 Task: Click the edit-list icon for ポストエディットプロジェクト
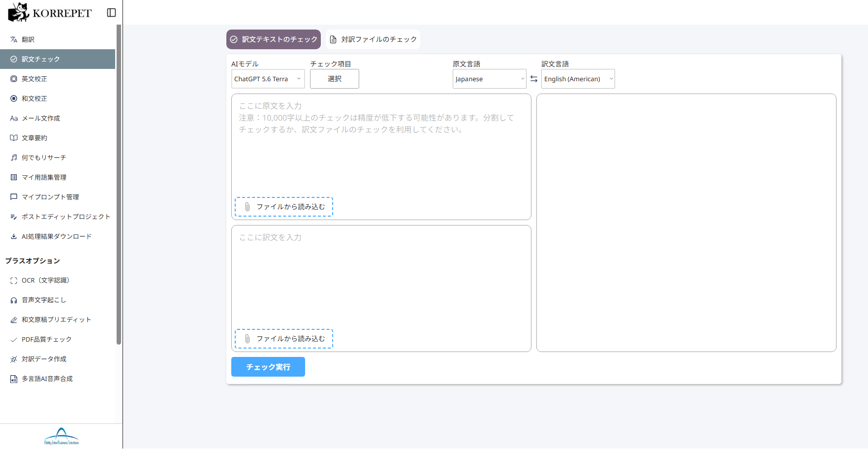point(14,217)
